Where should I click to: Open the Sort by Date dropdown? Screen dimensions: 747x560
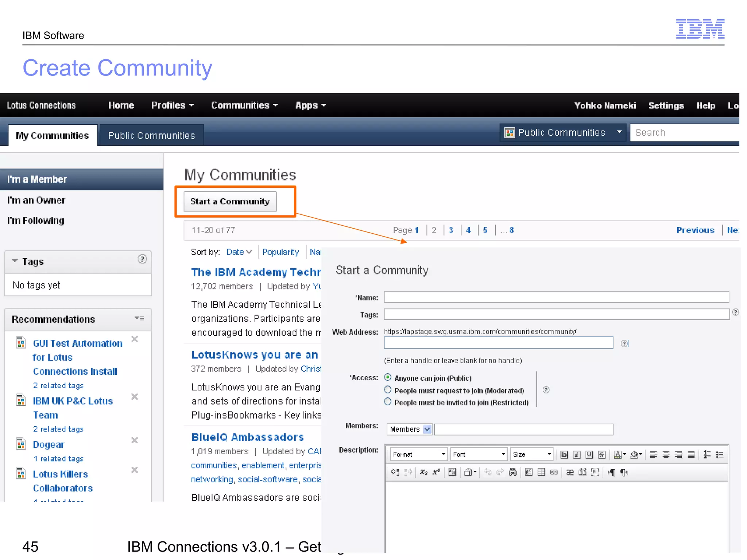(x=239, y=252)
